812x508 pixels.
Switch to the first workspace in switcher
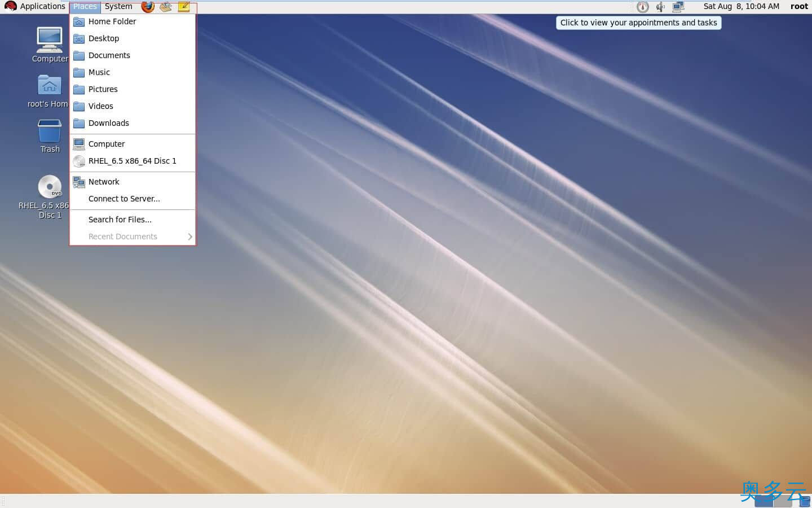click(764, 501)
